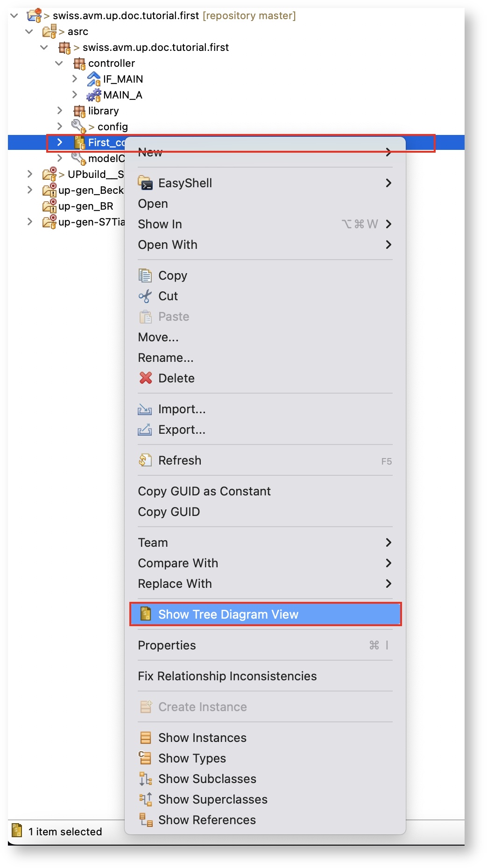Image resolution: width=487 pixels, height=868 pixels.
Task: Open Properties from context menu
Action: 167,645
